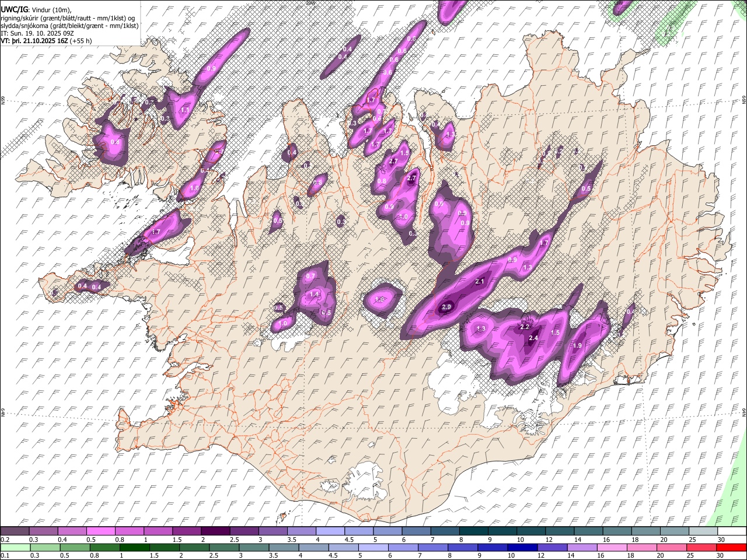Click the 0.2 label in the upper legend row
The width and height of the screenshot is (747, 560).
[5, 540]
